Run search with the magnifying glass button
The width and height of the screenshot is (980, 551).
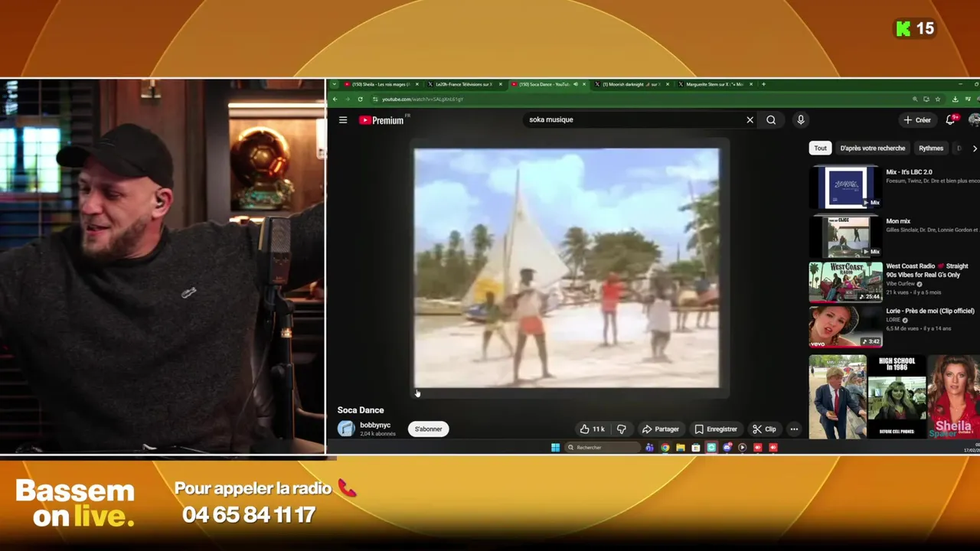pyautogui.click(x=771, y=120)
